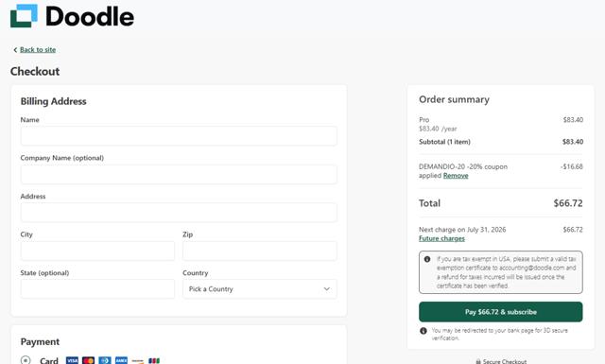Click the Diners Club card icon
Image resolution: width=605 pixels, height=364 pixels.
point(105,360)
